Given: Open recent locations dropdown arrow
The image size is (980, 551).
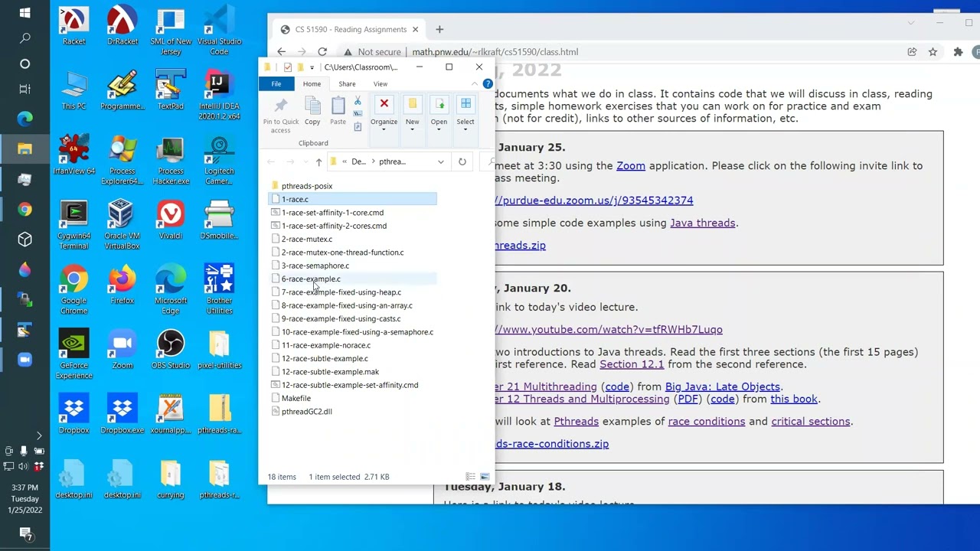Looking at the screenshot, I should (304, 161).
